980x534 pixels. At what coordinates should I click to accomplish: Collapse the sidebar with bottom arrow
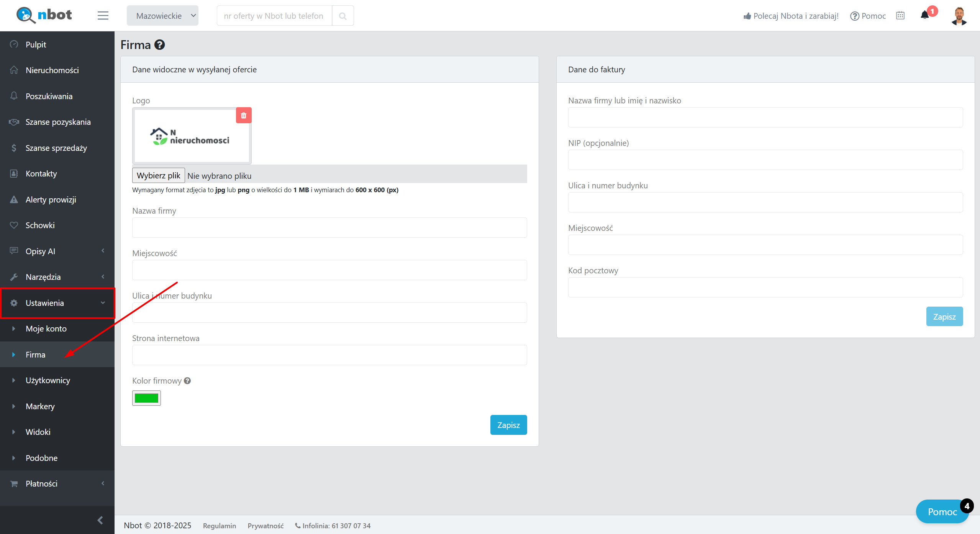(x=100, y=520)
